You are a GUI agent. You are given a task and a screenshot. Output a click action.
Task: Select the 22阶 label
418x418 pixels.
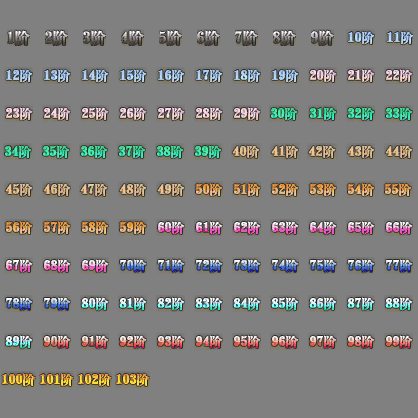(398, 76)
